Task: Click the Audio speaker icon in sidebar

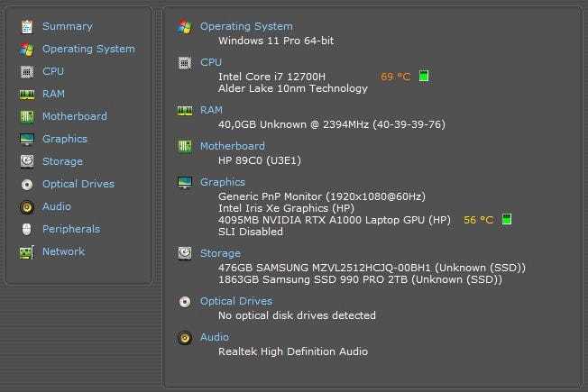Action: [27, 207]
